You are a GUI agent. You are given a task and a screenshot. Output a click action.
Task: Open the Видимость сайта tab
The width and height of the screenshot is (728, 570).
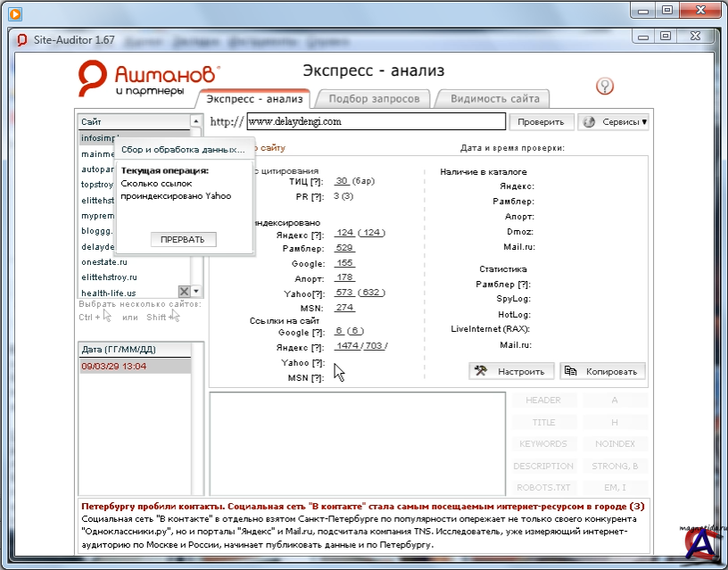tap(493, 99)
